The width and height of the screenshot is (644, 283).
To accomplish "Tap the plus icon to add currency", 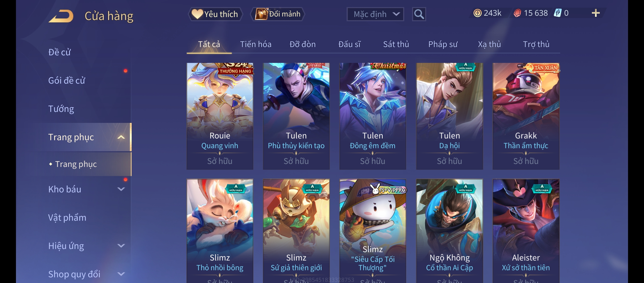I will [596, 13].
